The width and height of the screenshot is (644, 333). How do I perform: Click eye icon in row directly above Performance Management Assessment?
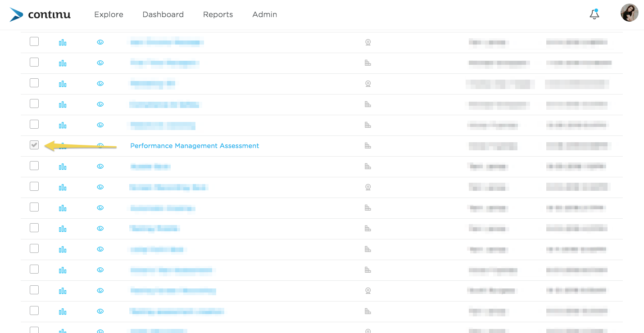(100, 125)
